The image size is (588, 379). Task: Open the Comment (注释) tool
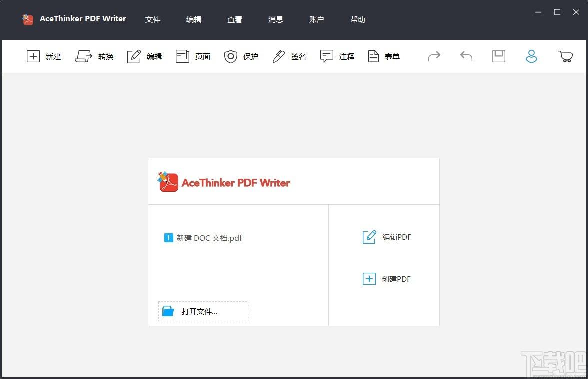click(x=327, y=56)
